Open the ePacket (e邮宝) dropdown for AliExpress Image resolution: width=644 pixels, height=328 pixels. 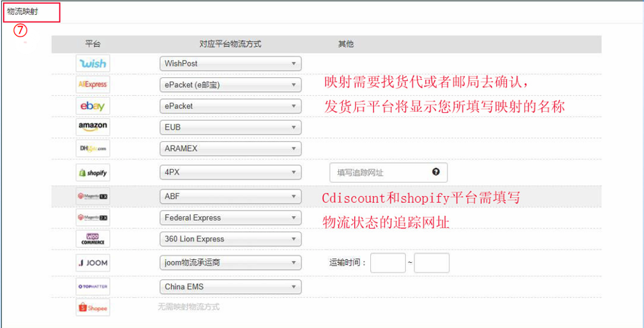coord(230,85)
